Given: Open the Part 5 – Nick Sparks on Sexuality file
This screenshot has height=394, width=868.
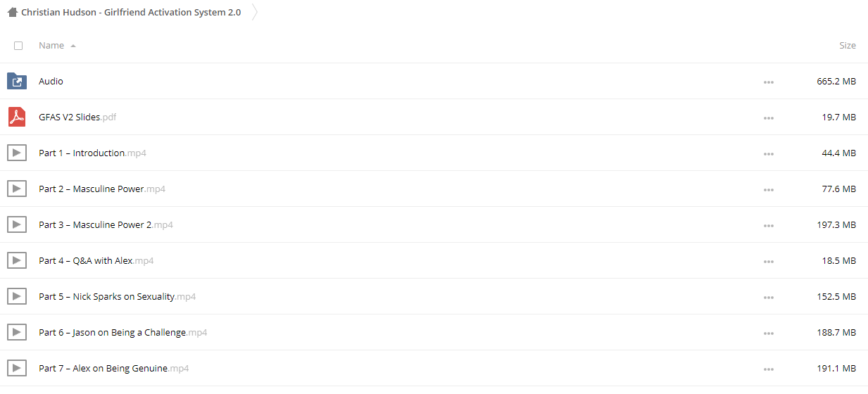Looking at the screenshot, I should 117,296.
